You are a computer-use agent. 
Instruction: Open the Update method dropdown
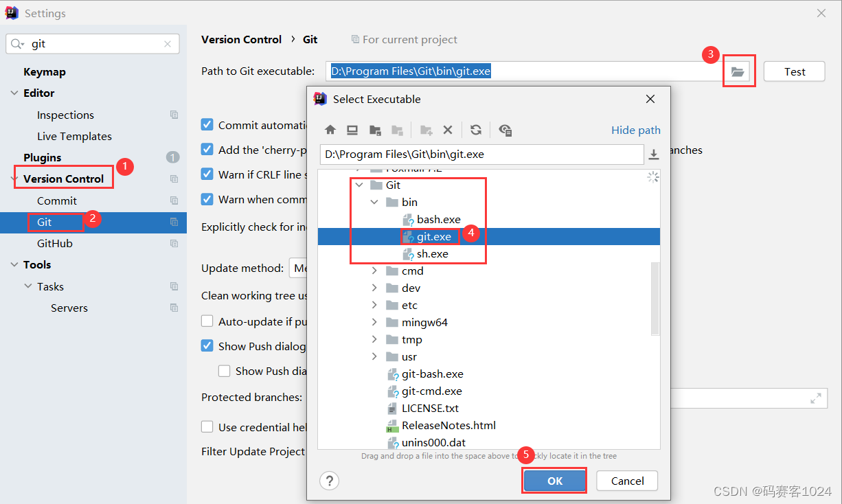pyautogui.click(x=298, y=268)
